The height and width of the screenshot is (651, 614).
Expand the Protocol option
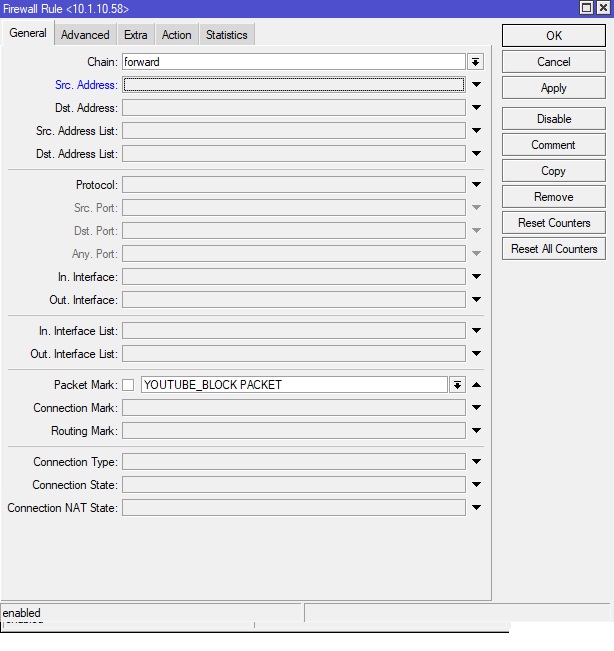click(x=477, y=184)
